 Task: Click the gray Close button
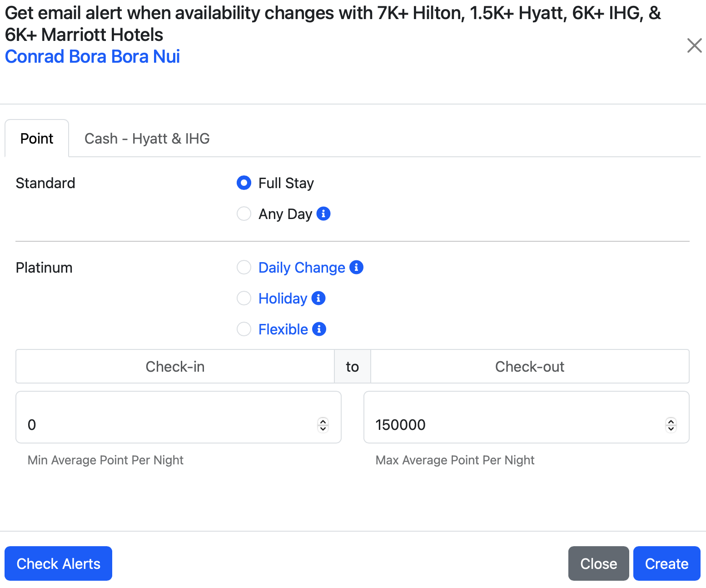point(598,563)
